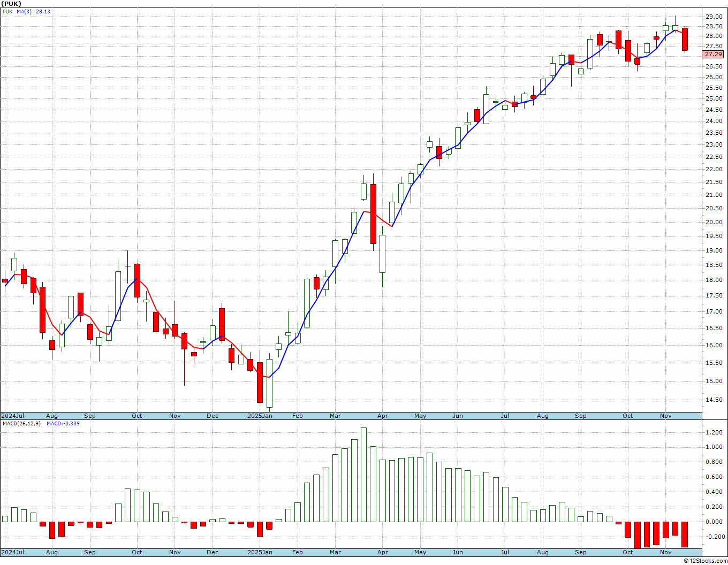728x565 pixels.
Task: Click the tall red April 2025 candlestick
Action: [x=373, y=214]
